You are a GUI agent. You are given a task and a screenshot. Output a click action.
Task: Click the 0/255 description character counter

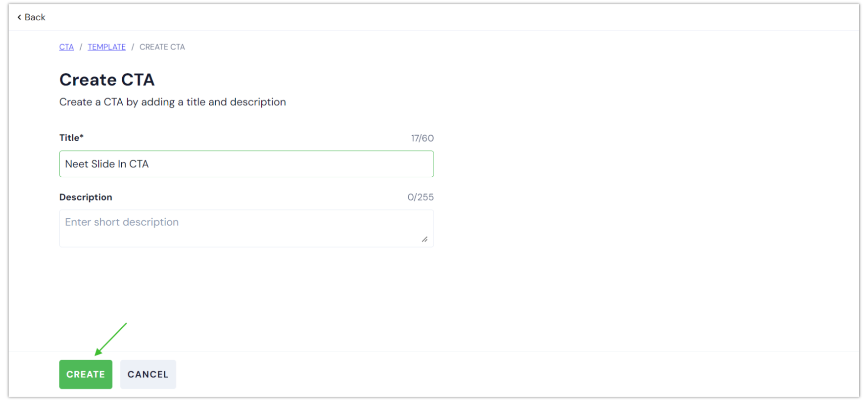point(421,197)
